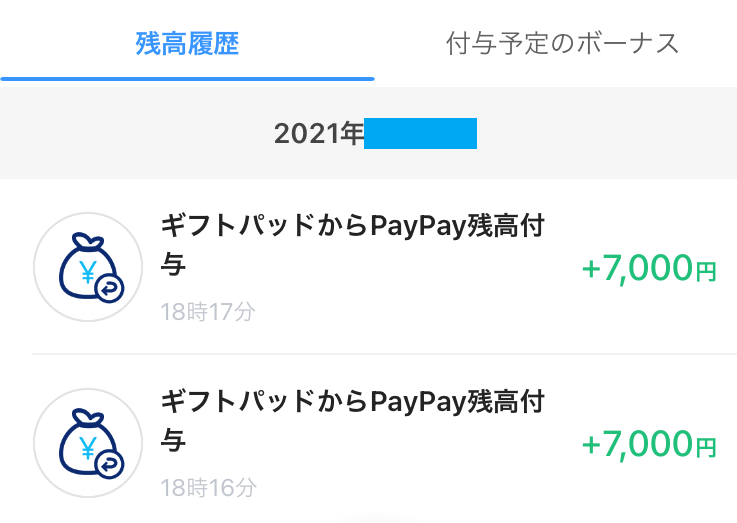
Task: Click yen symbol inside the 18時17分 bag icon
Action: pyautogui.click(x=88, y=272)
